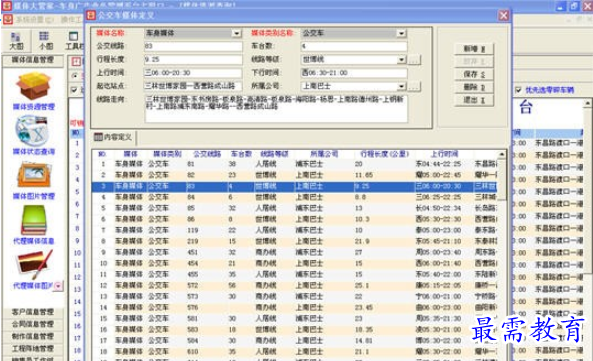Select the 内容定义 tab

pos(113,137)
